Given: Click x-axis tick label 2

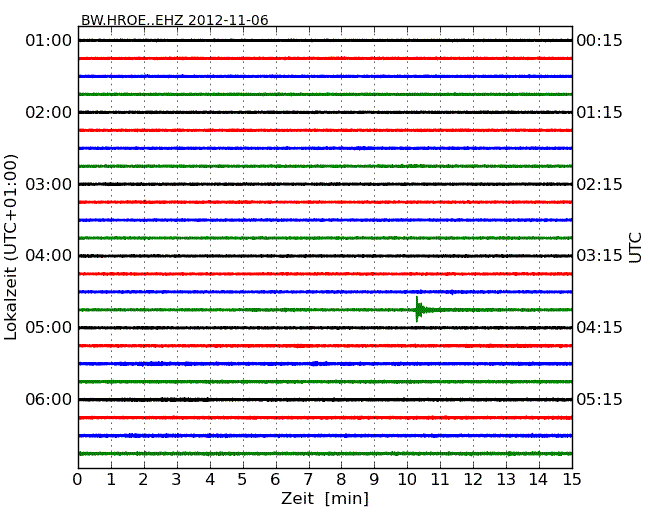Looking at the screenshot, I should click(143, 480).
